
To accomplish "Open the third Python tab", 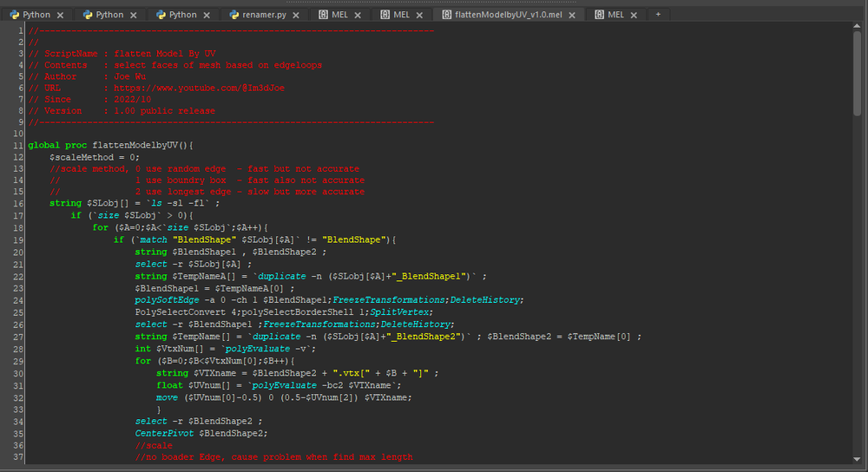I will tap(182, 15).
